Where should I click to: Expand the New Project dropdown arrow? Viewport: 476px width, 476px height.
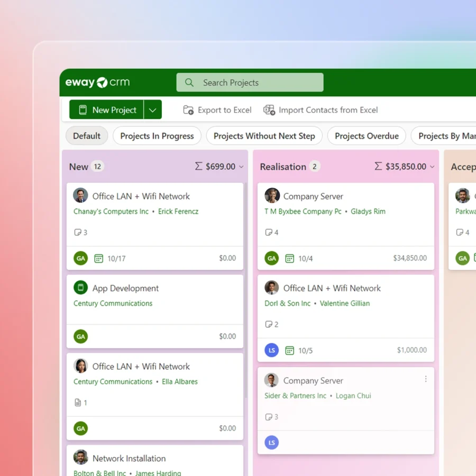pyautogui.click(x=153, y=110)
